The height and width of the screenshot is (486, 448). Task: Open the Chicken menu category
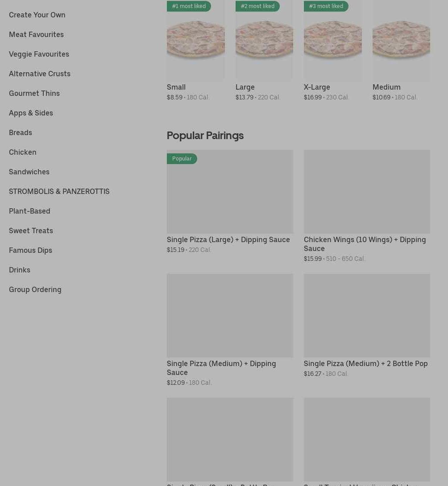(x=23, y=152)
